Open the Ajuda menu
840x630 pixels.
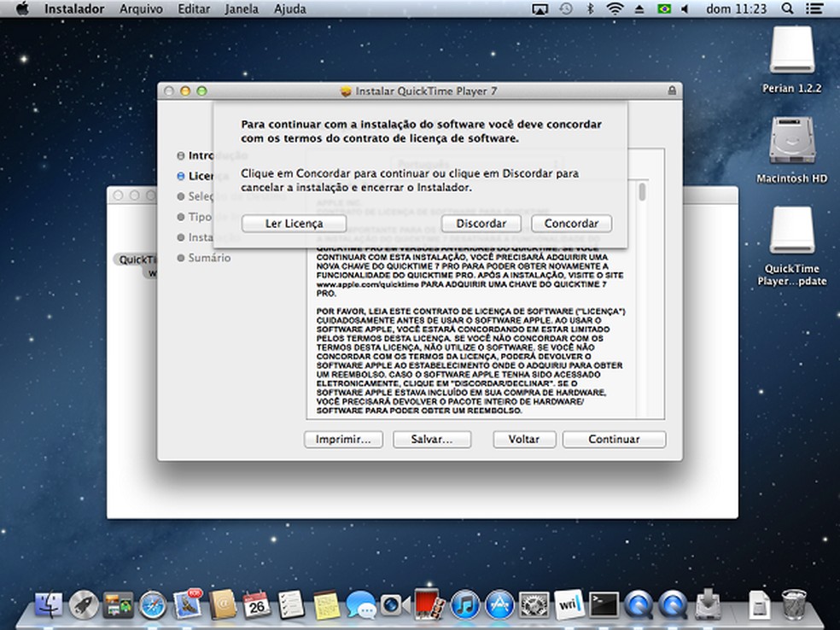coord(289,9)
